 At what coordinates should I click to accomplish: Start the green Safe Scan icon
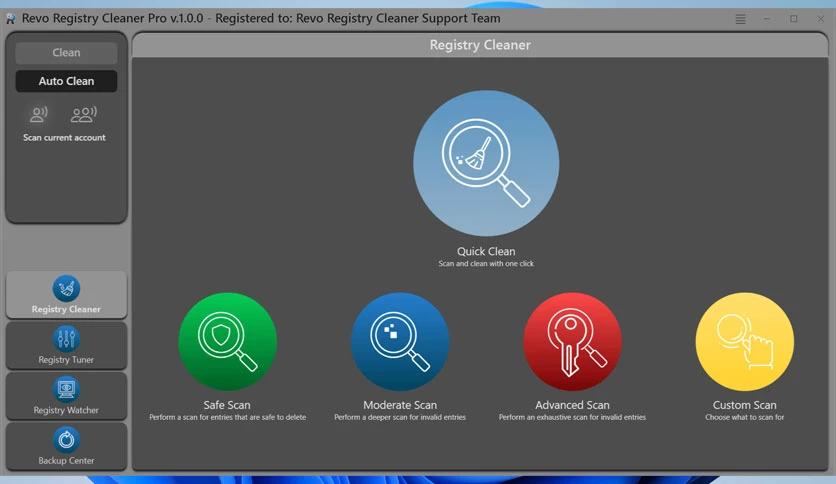point(227,341)
